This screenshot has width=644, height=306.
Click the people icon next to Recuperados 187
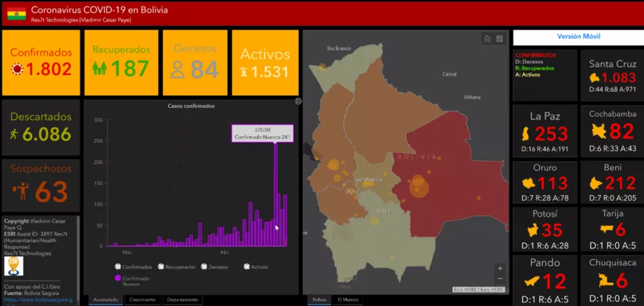pos(99,68)
